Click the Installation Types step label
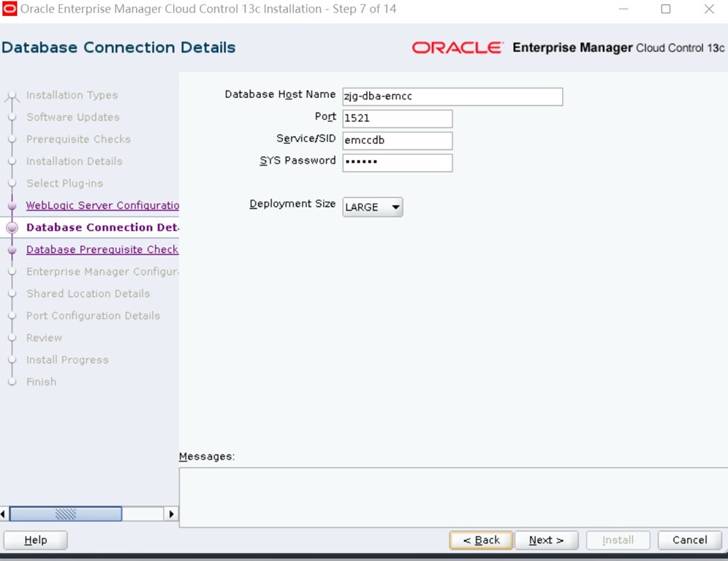 72,95
